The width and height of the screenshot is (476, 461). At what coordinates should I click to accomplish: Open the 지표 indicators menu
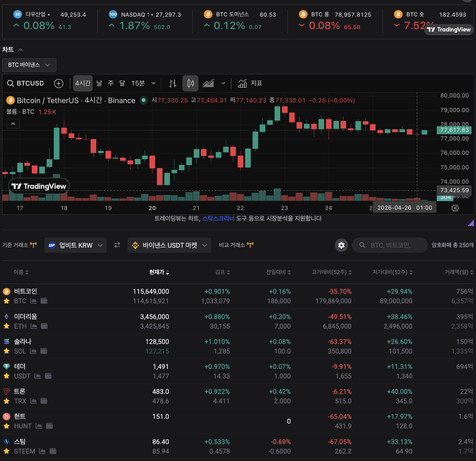pyautogui.click(x=250, y=83)
